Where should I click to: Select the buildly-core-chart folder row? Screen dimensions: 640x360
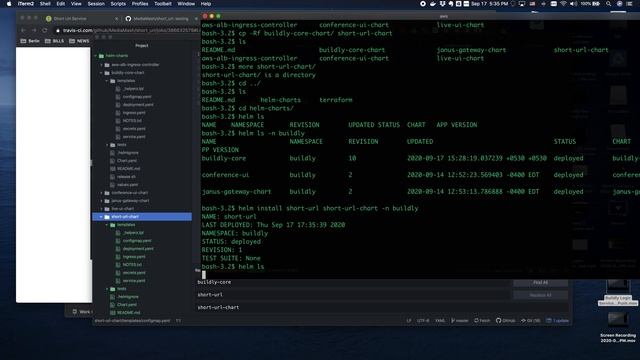point(142,73)
